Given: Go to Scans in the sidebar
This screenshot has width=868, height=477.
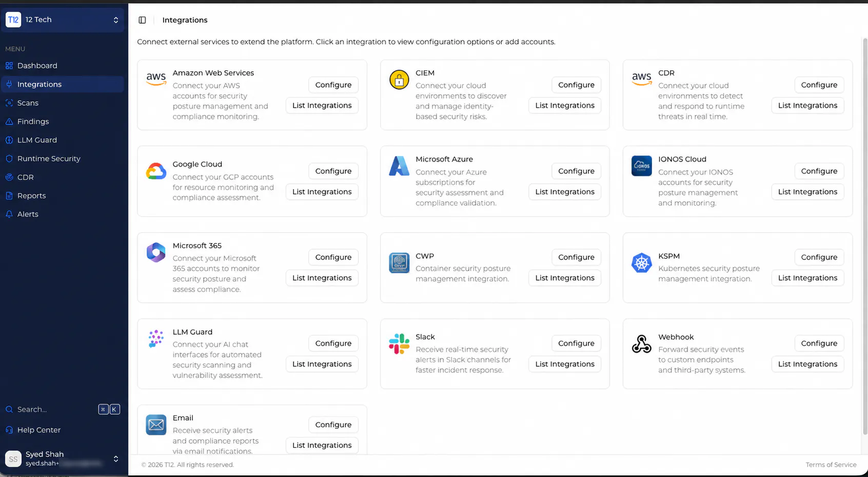Looking at the screenshot, I should click(x=63, y=103).
